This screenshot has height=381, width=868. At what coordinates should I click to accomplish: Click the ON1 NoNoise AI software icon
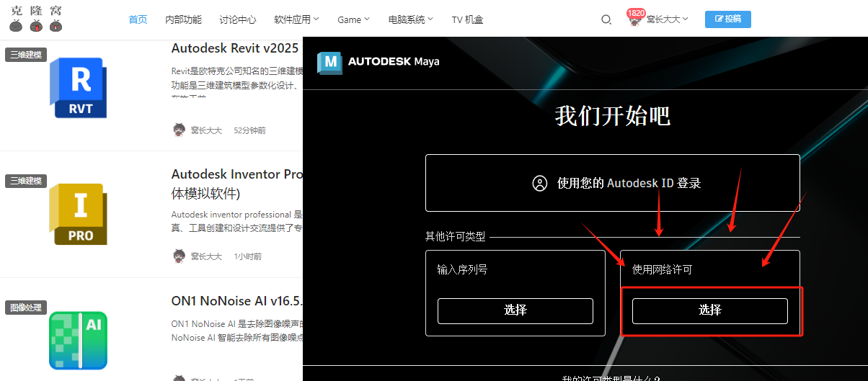pyautogui.click(x=78, y=341)
